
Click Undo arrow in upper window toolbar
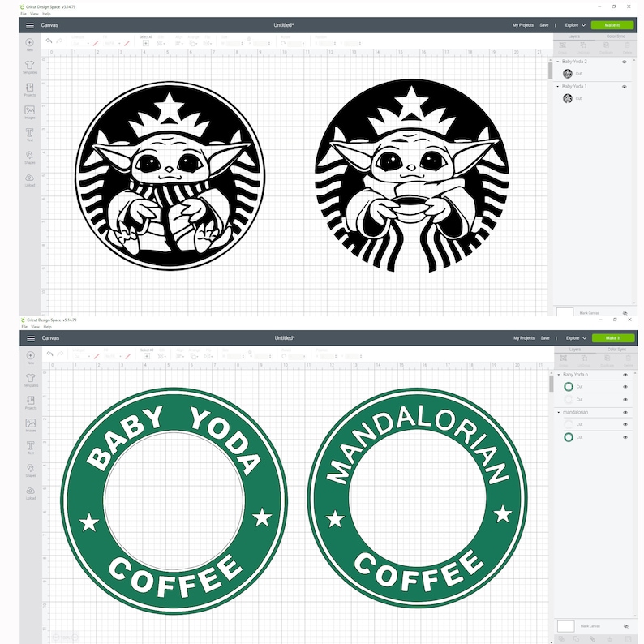[49, 41]
